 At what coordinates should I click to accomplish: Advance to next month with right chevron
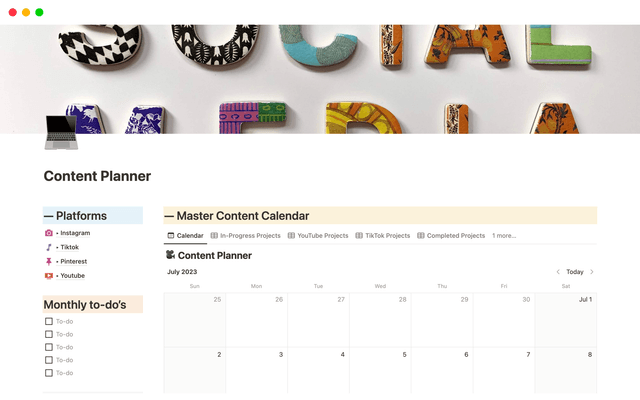(592, 272)
